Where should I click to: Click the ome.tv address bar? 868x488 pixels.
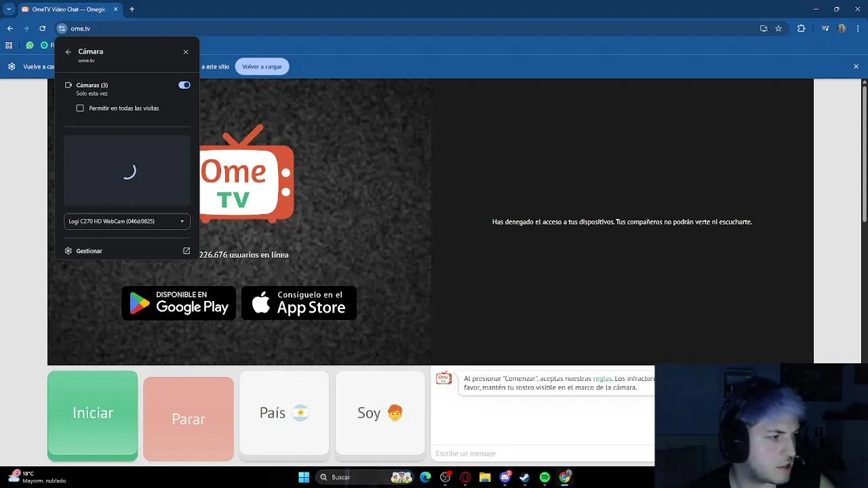coord(407,28)
